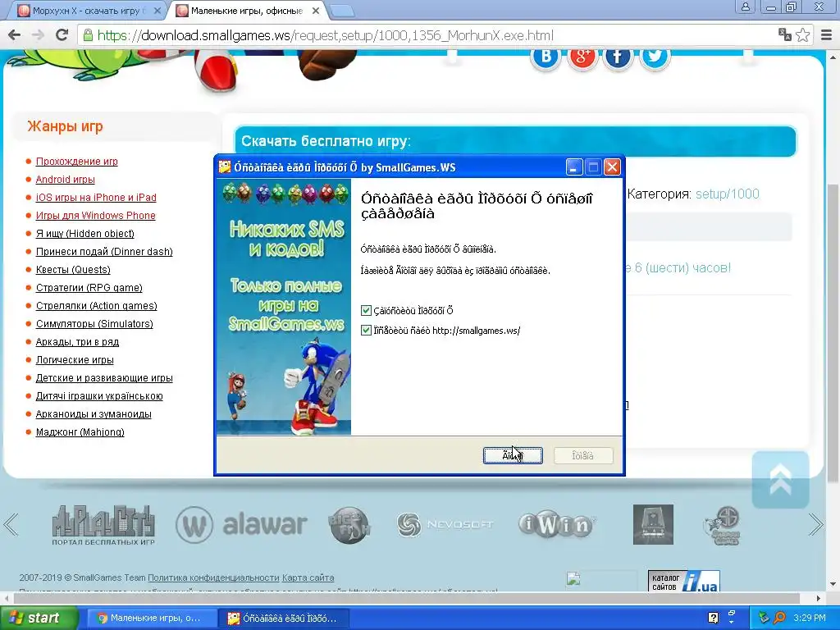Open Карта сайта footer link
This screenshot has width=840, height=630.
pyautogui.click(x=308, y=577)
